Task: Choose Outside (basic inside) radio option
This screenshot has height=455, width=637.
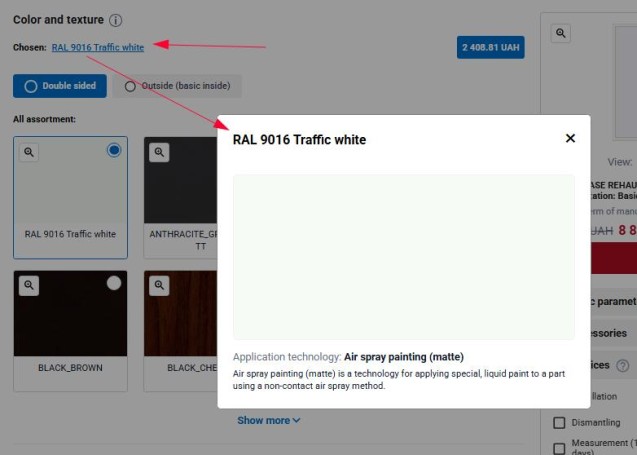Action: (131, 86)
